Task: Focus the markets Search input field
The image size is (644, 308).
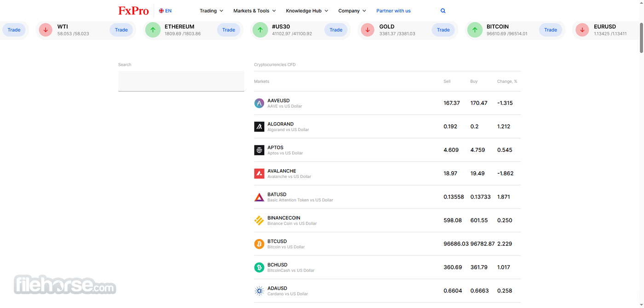Action: click(181, 81)
